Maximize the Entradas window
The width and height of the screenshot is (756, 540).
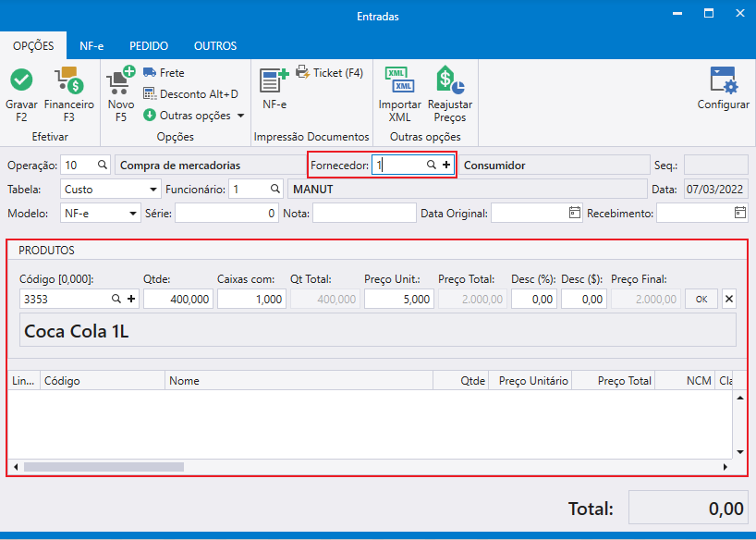(709, 14)
